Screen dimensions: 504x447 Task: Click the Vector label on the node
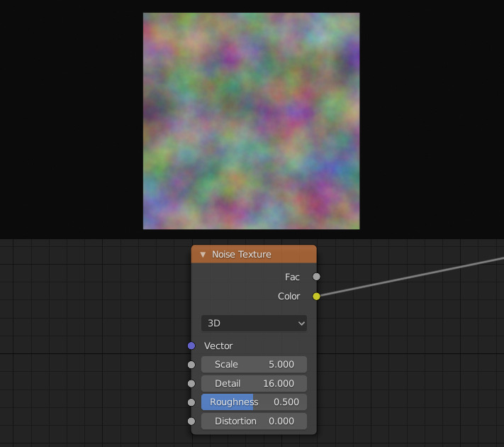click(218, 346)
